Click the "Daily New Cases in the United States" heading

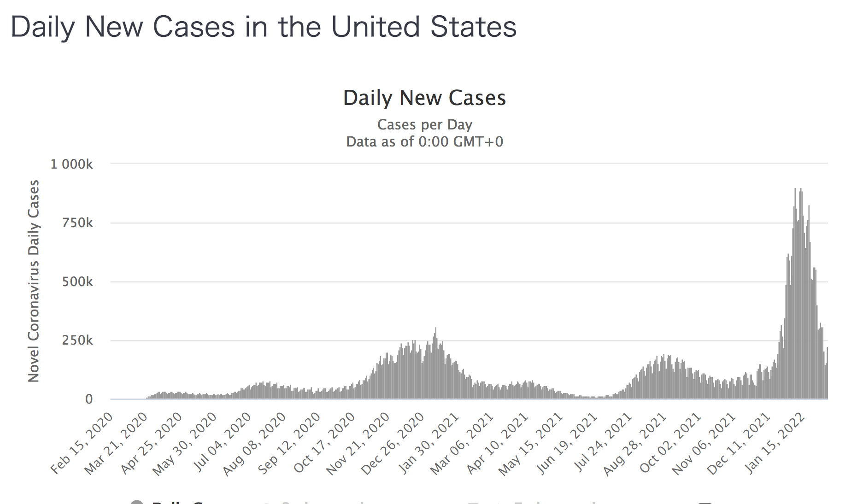pyautogui.click(x=264, y=27)
